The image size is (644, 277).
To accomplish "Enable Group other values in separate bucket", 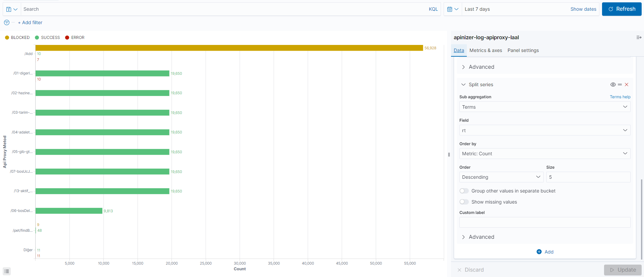I will [464, 191].
